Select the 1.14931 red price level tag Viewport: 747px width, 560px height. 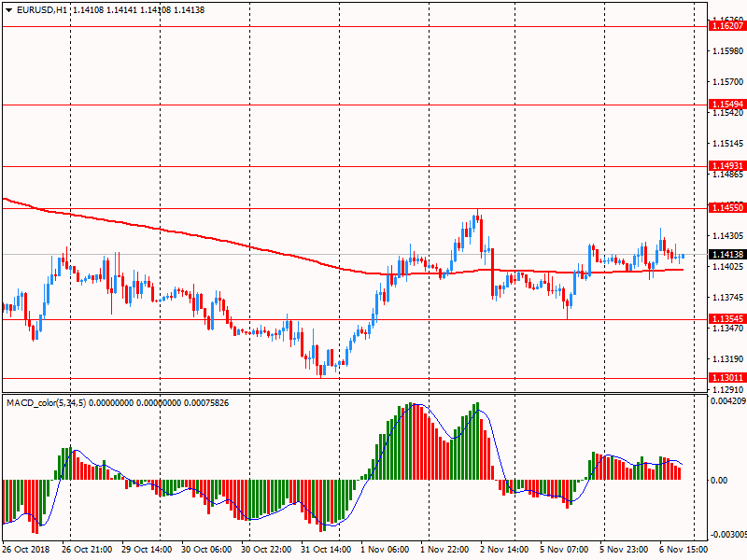[x=726, y=165]
